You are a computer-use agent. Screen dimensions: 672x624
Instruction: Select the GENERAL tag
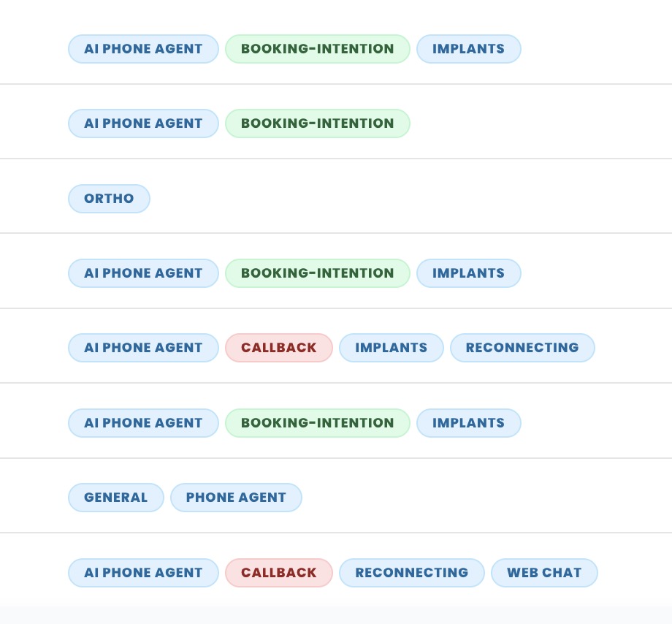click(115, 498)
